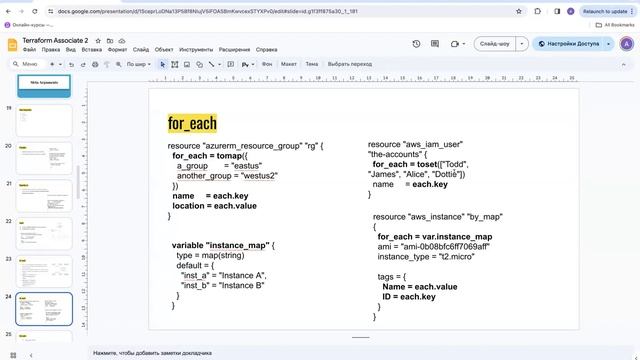The width and height of the screenshot is (640, 360).
Task: Click Выбрать переход transition button
Action: coord(350,64)
